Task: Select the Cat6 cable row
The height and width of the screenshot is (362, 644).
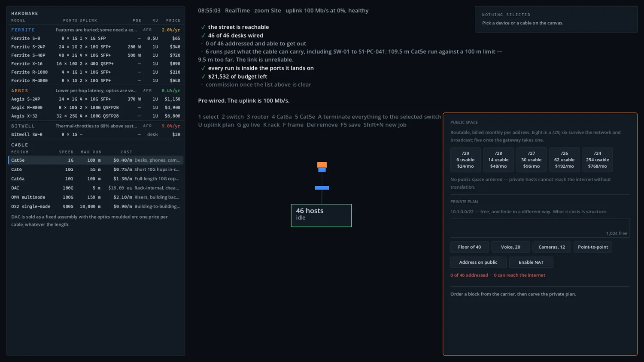Action: pos(96,169)
